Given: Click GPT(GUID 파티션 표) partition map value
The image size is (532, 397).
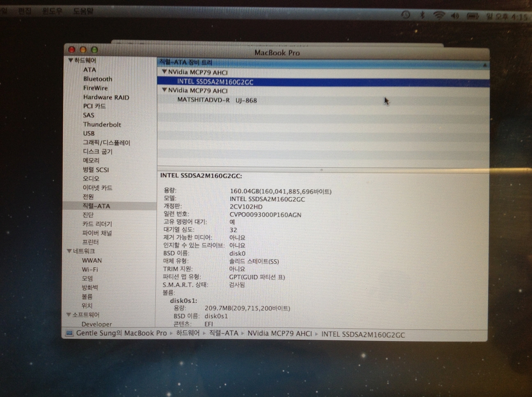Looking at the screenshot, I should click(x=257, y=277).
